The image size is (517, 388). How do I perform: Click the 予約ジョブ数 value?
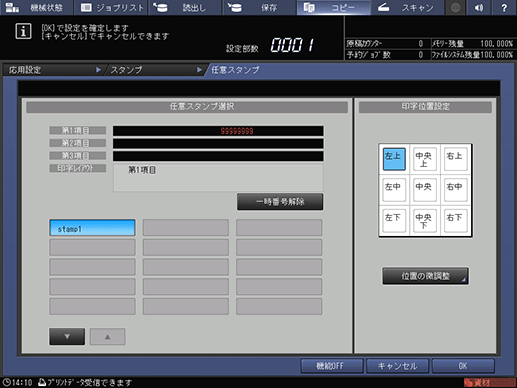[421, 55]
